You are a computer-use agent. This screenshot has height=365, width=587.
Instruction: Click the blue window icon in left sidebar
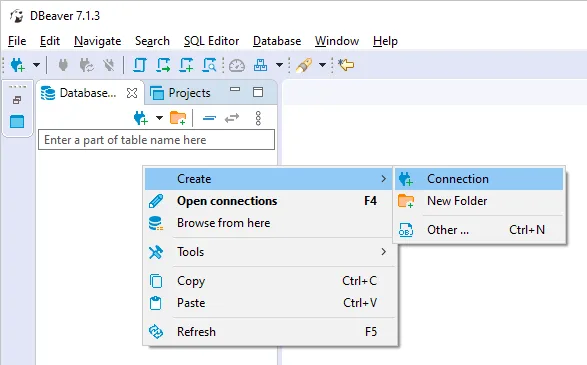click(17, 122)
